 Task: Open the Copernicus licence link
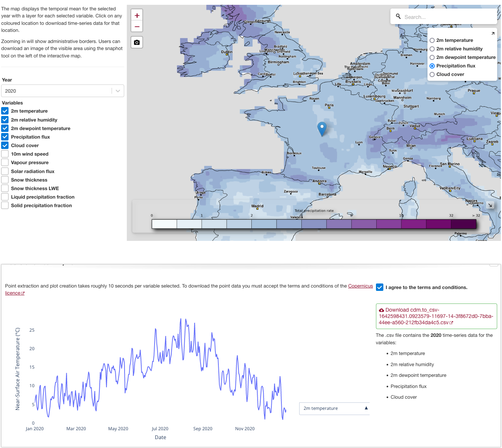[x=360, y=286]
